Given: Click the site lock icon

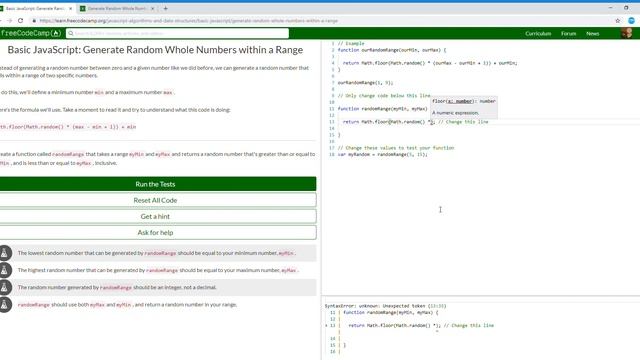Looking at the screenshot, I should tap(34, 20).
